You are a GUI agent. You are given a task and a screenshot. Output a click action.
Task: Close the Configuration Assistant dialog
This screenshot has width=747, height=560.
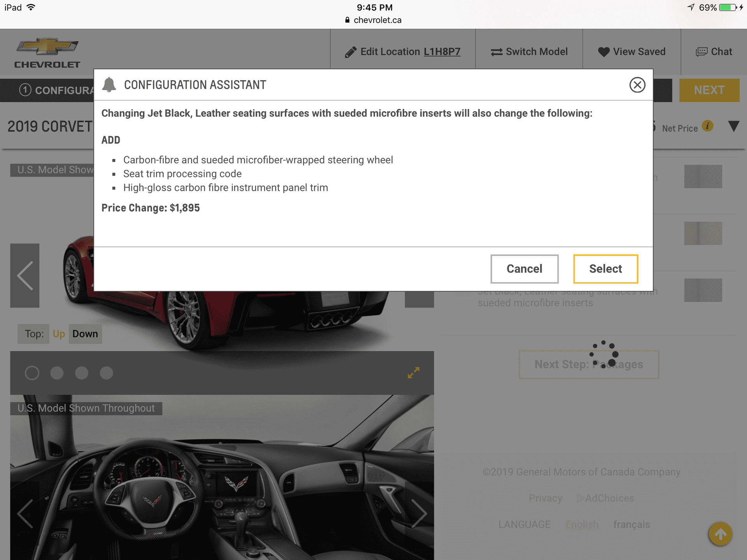pos(637,85)
